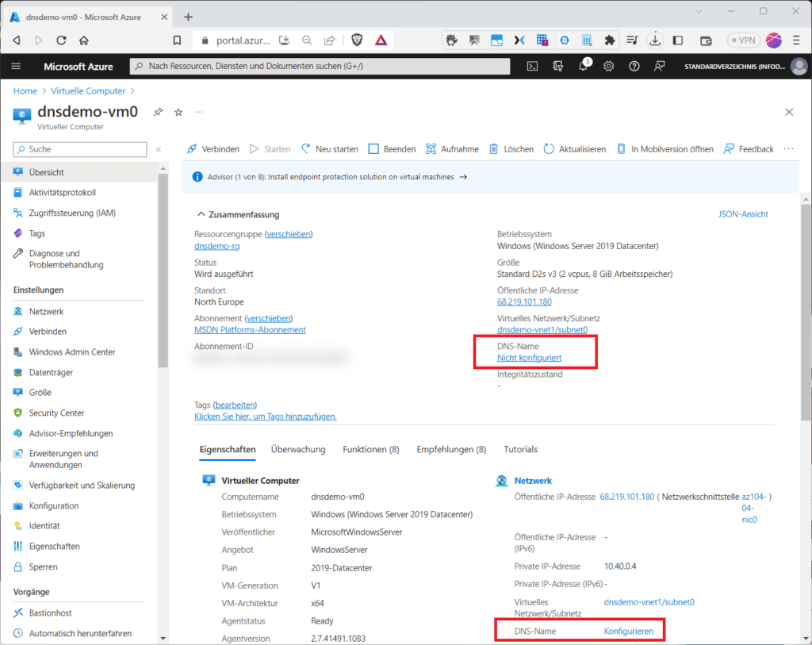Pin dnsdemo-vm0 to dashboard

158,112
